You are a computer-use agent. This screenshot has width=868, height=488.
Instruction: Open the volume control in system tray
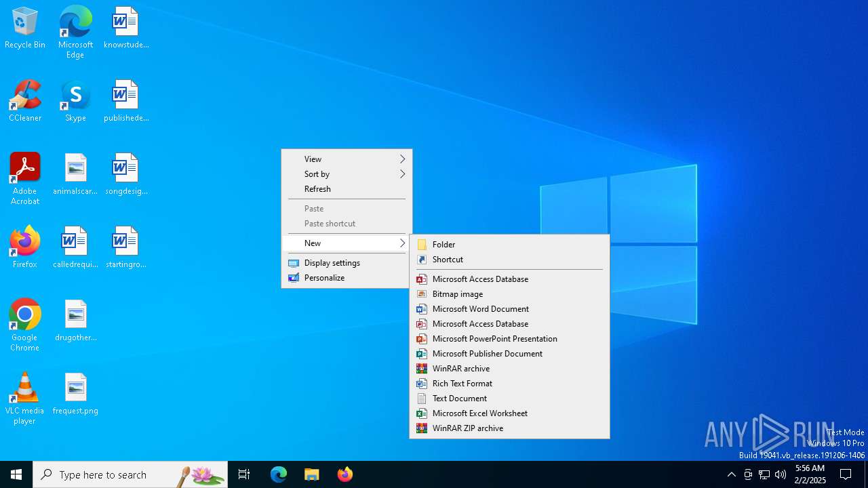(781, 474)
